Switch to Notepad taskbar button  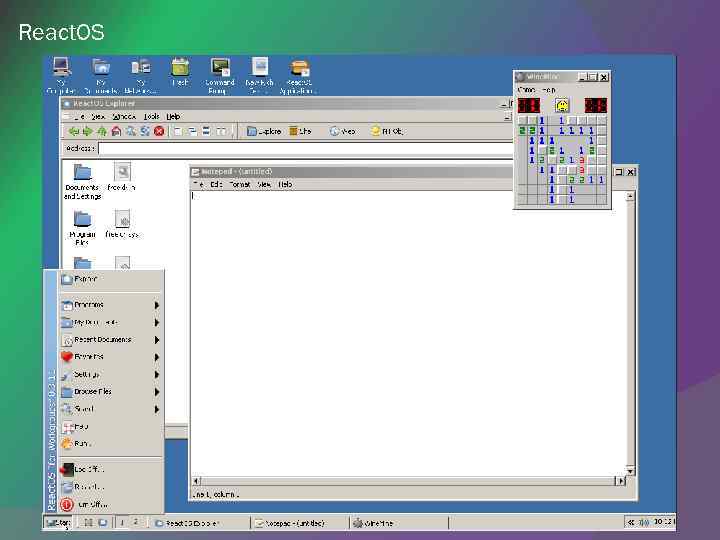click(x=299, y=523)
